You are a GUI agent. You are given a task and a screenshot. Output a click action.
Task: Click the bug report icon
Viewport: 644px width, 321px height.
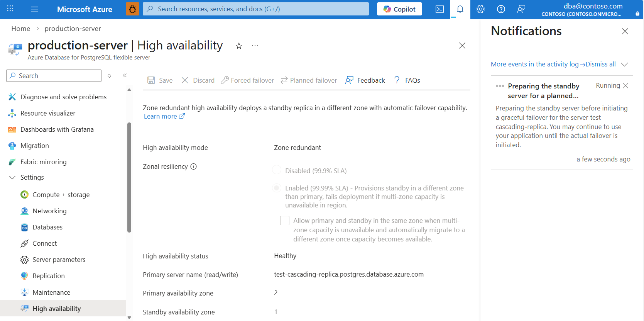pyautogui.click(x=132, y=9)
